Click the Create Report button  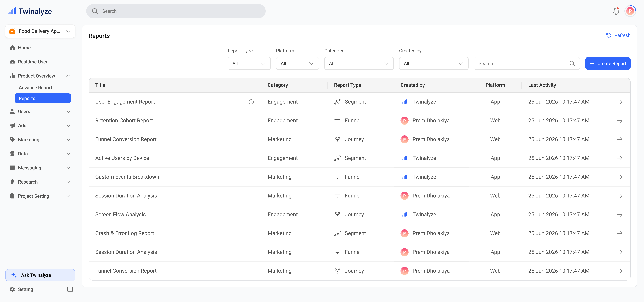(608, 64)
